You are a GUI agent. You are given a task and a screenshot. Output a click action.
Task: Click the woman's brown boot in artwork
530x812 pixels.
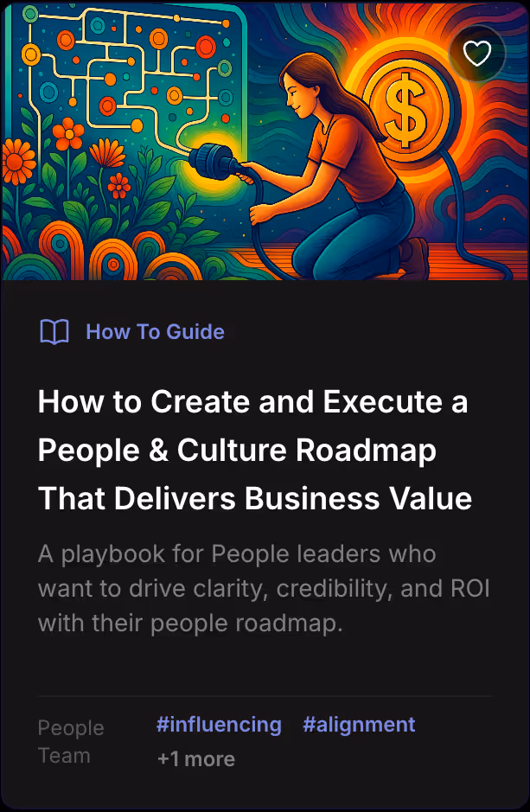click(414, 258)
